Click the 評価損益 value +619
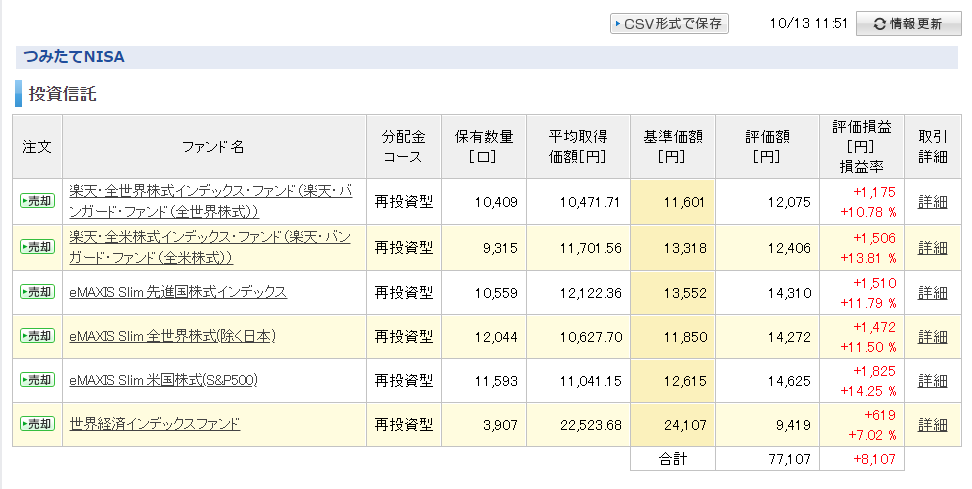972x489 pixels. click(x=880, y=415)
